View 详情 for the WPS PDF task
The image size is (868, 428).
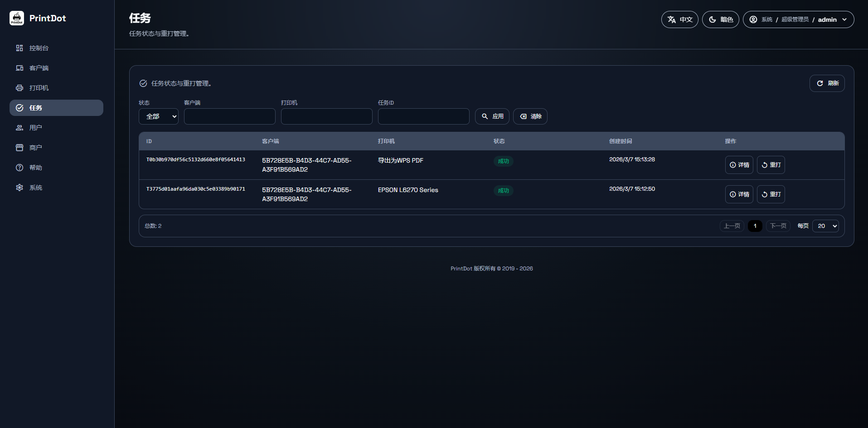(739, 165)
